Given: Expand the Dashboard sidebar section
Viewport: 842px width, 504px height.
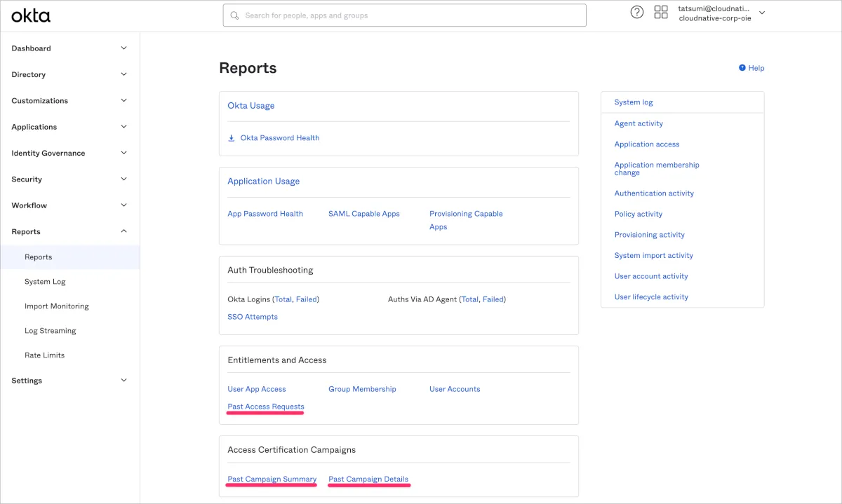Looking at the screenshot, I should 124,48.
